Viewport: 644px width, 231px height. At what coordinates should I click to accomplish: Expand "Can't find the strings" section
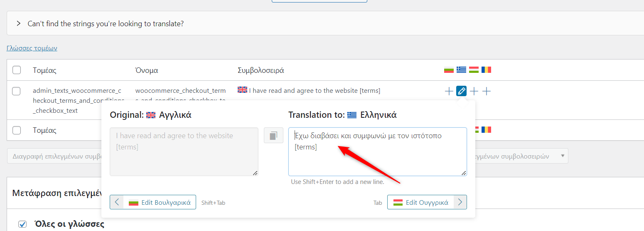pyautogui.click(x=18, y=24)
